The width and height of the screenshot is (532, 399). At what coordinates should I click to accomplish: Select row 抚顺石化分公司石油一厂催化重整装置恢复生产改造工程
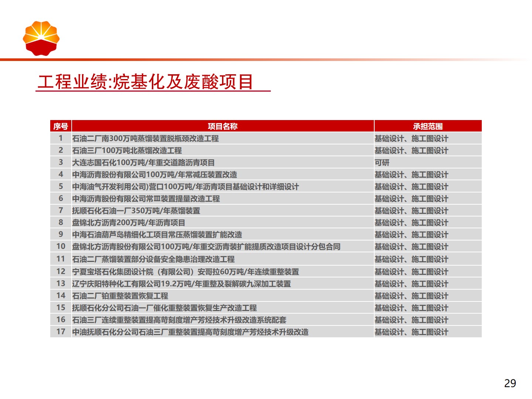point(266,308)
